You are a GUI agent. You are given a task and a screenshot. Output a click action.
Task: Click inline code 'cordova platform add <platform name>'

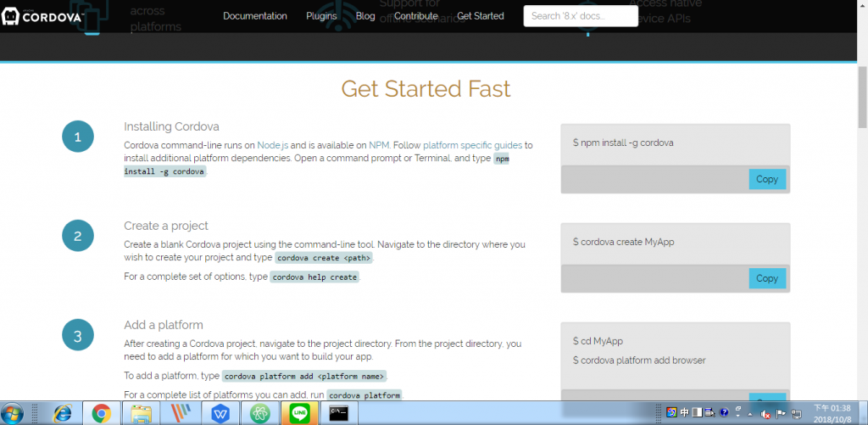[x=304, y=376]
